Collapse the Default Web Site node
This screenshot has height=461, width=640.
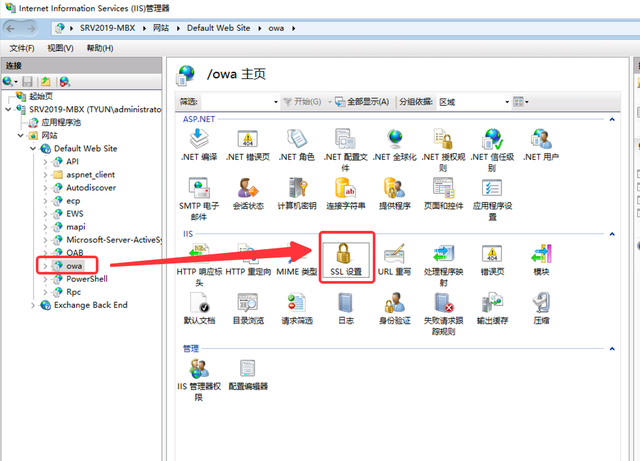pyautogui.click(x=33, y=148)
